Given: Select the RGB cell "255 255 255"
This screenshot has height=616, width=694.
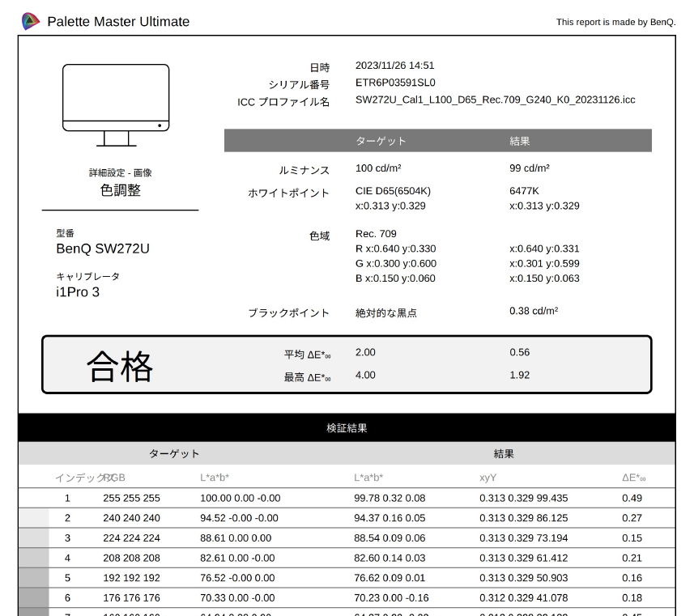Looking at the screenshot, I should (x=131, y=499).
